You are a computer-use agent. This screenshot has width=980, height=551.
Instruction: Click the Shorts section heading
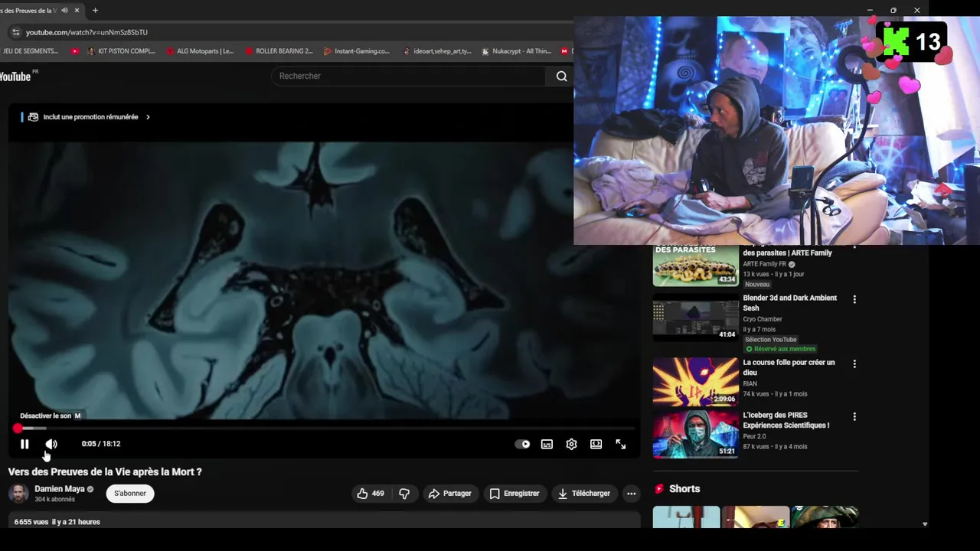(684, 489)
